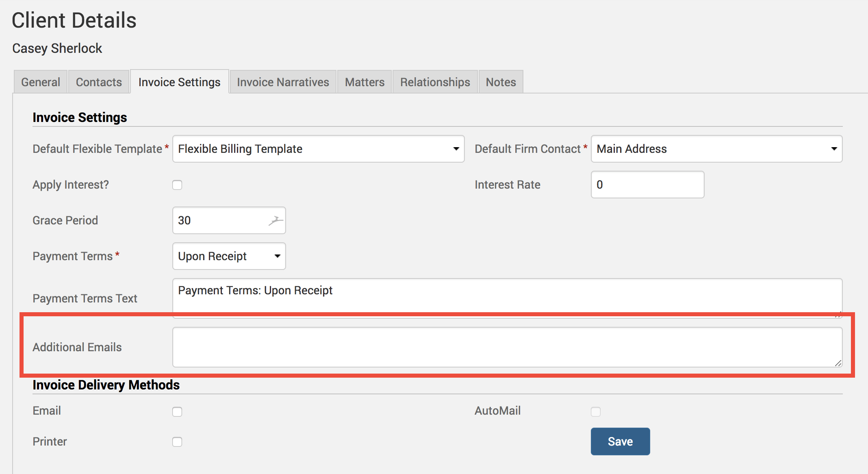This screenshot has height=474, width=868.
Task: Focus the Interest Rate input field
Action: tap(647, 185)
